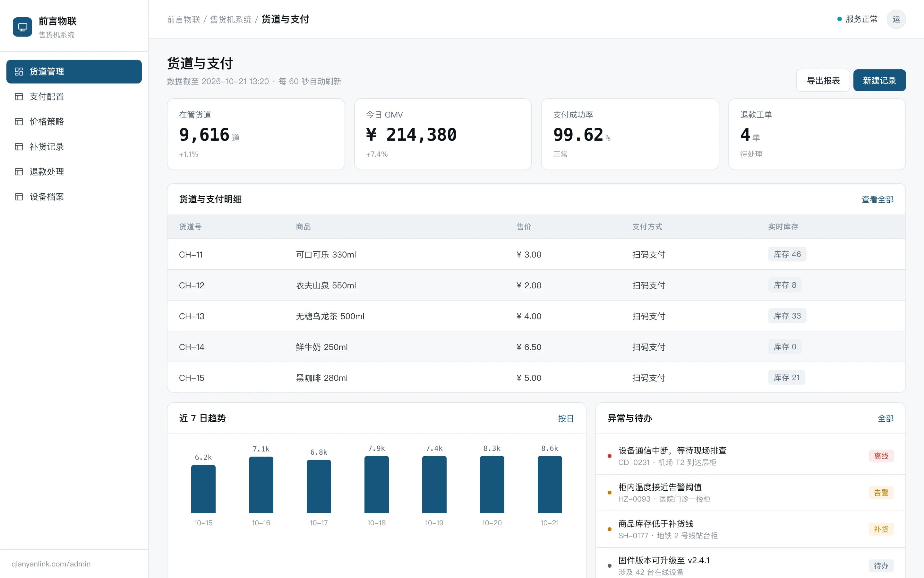
Task: Click the 库存 33 stock badge
Action: click(787, 316)
